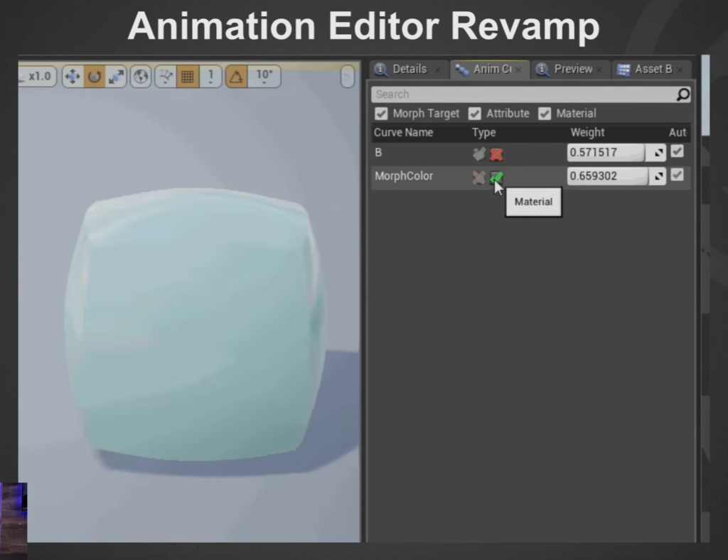Toggle surface snapping icon
Viewport: 728px width, 560px height.
coord(166,76)
